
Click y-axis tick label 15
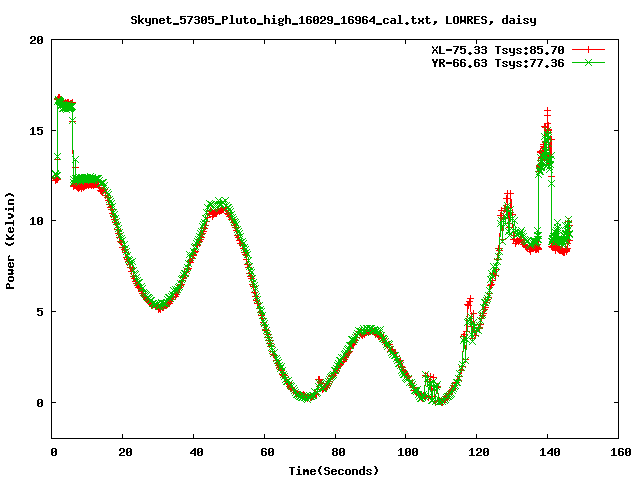(x=36, y=131)
